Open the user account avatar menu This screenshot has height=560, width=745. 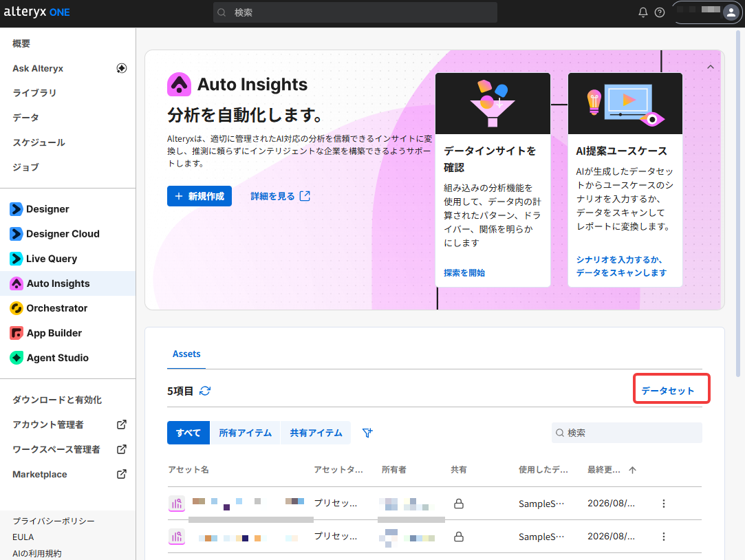731,13
